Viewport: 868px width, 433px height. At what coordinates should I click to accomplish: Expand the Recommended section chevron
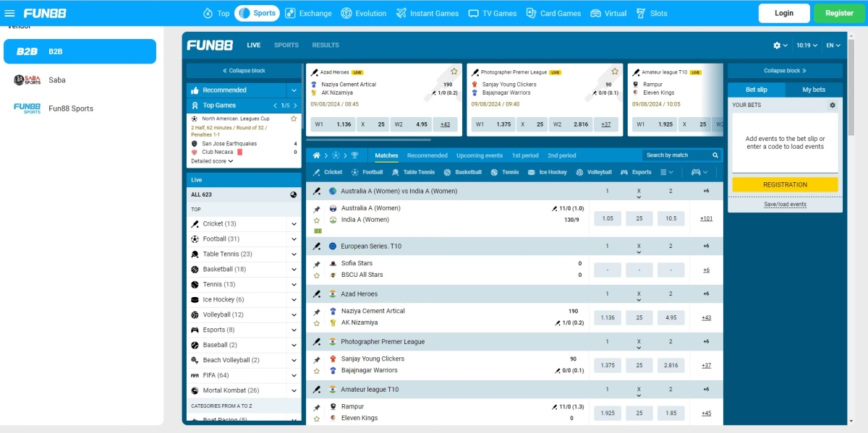tap(294, 90)
